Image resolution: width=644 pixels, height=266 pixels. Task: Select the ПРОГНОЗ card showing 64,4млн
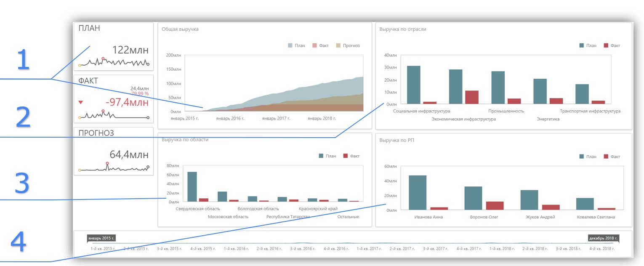coord(113,152)
